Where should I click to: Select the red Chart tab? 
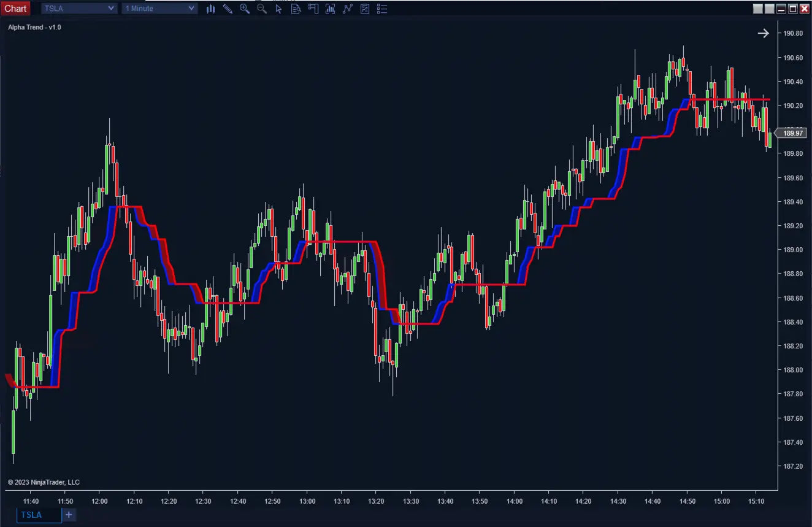click(x=15, y=8)
